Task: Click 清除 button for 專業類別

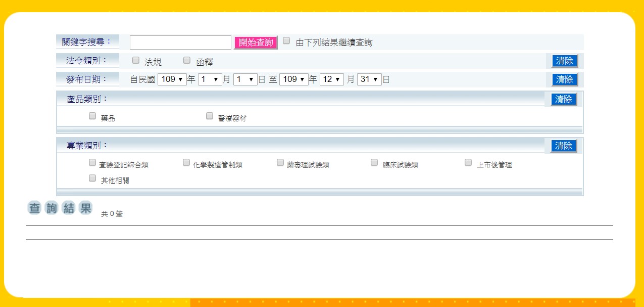Action: [563, 146]
